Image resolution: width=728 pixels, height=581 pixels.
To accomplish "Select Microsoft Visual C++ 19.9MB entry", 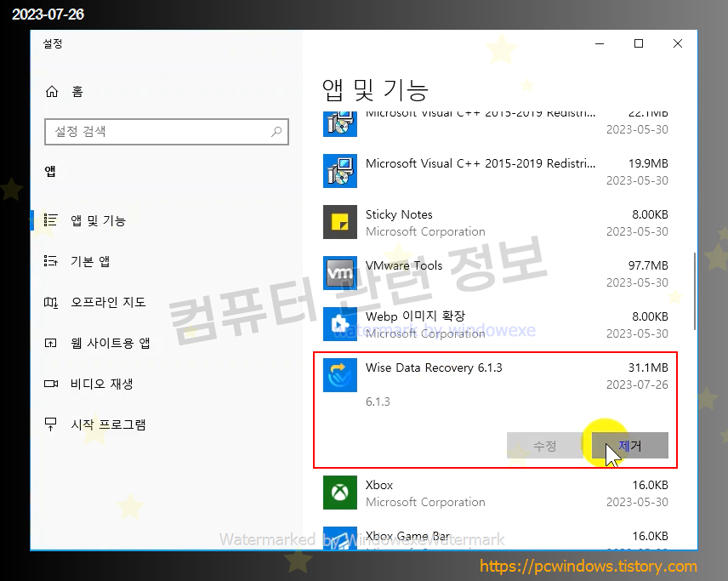I will click(x=495, y=171).
